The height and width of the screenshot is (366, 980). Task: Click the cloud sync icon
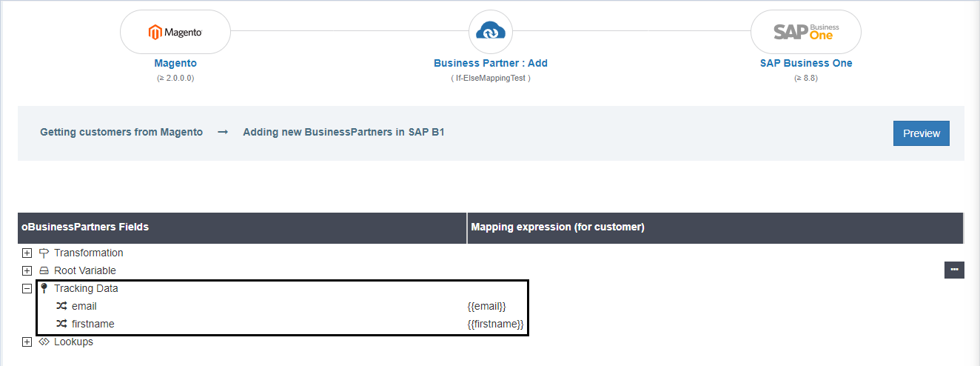tap(490, 32)
